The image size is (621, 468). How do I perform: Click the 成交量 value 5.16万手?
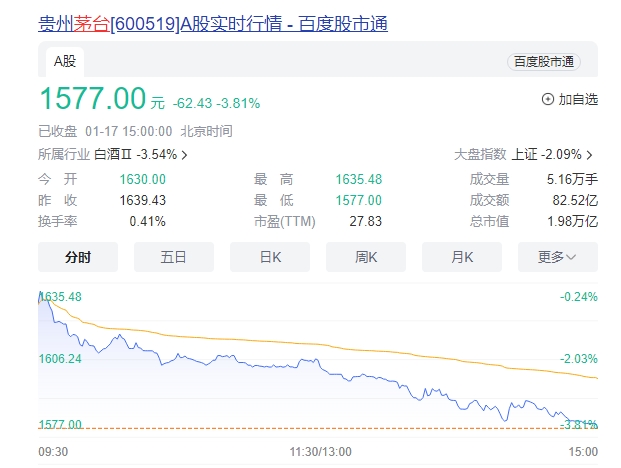pos(572,179)
